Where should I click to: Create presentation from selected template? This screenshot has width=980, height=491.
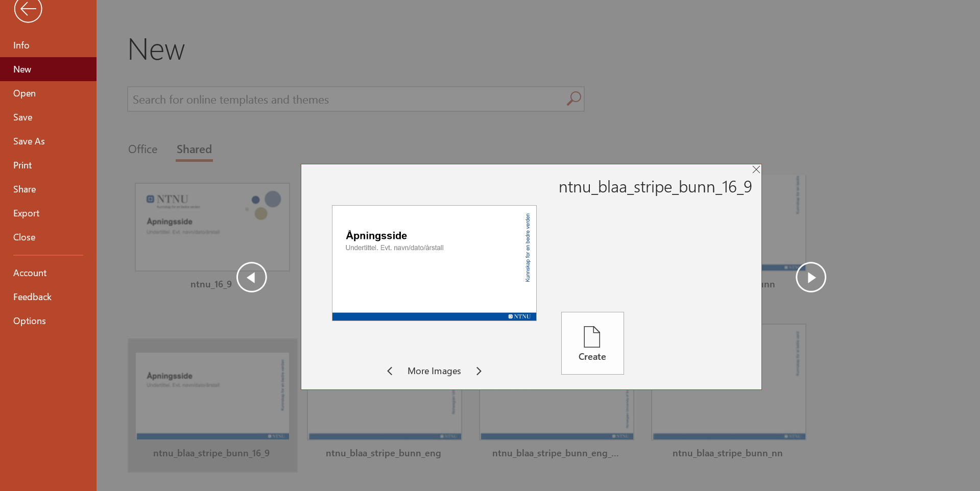pyautogui.click(x=592, y=343)
